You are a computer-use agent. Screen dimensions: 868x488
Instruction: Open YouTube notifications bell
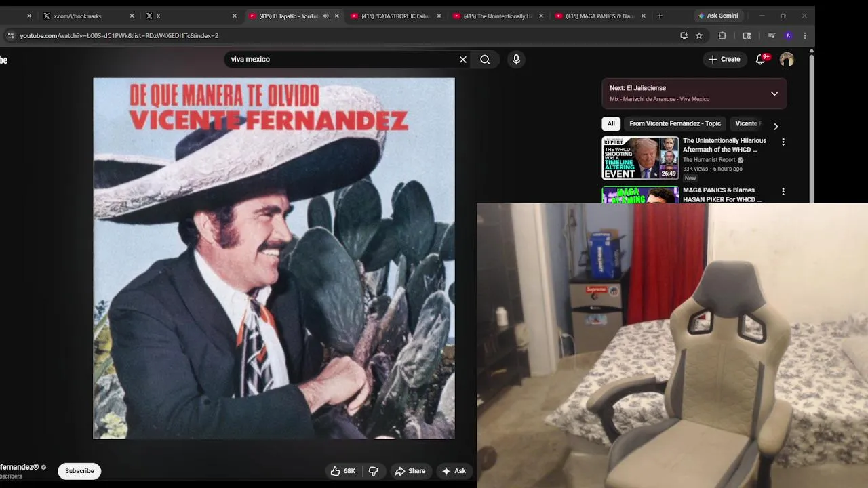[x=761, y=60]
